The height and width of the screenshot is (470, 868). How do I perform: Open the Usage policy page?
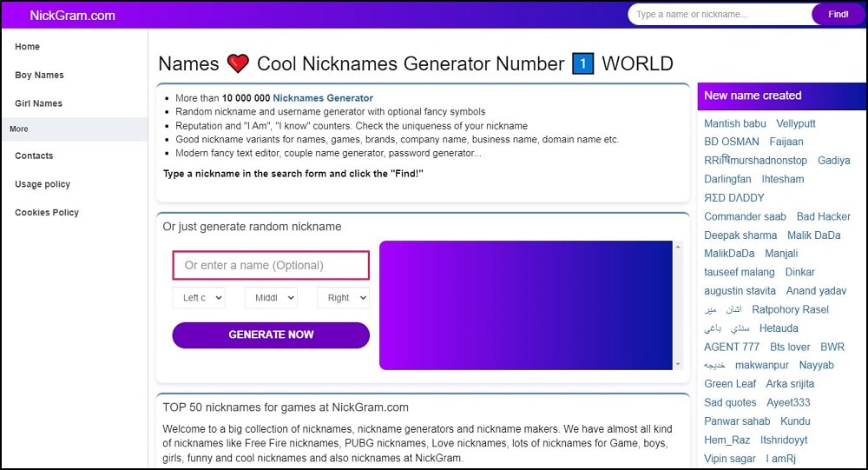pos(43,184)
